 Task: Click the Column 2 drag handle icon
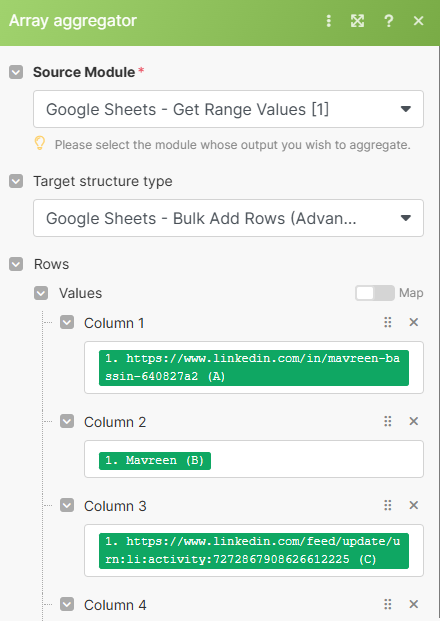click(388, 421)
